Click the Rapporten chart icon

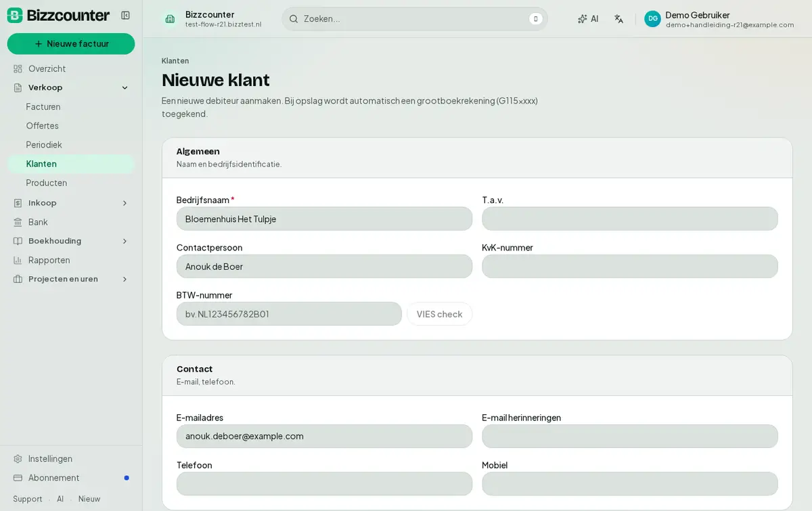click(x=18, y=260)
